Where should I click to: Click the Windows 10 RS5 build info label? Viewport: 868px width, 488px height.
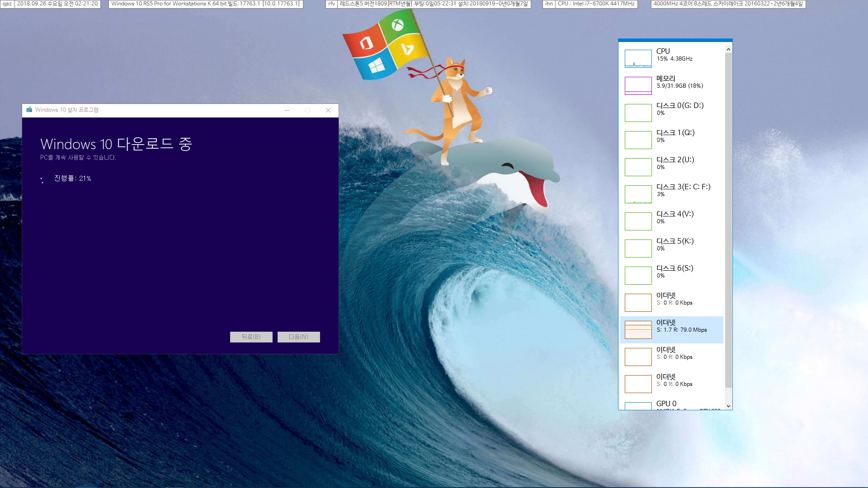[x=206, y=4]
